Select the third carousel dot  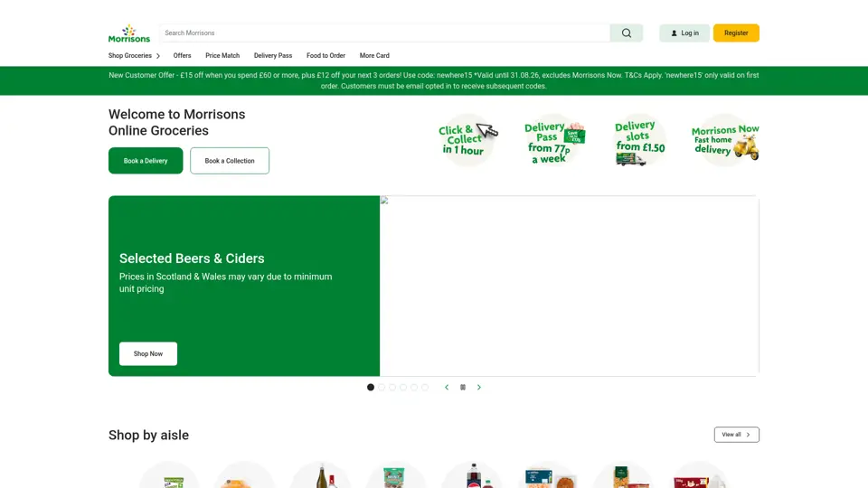click(392, 388)
